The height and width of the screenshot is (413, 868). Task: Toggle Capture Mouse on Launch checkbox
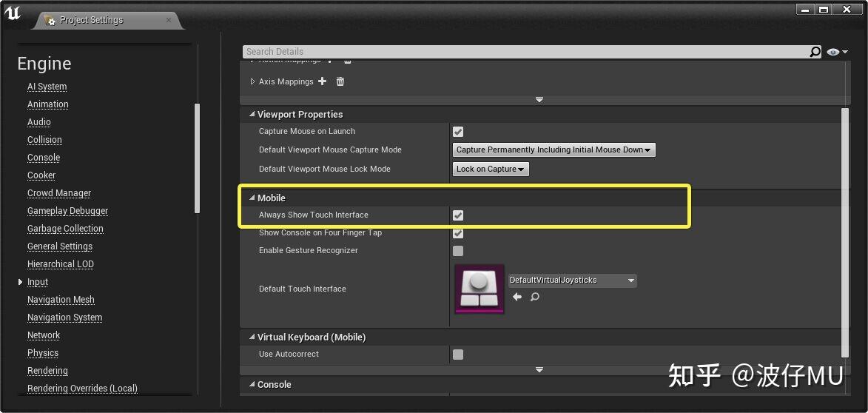458,132
